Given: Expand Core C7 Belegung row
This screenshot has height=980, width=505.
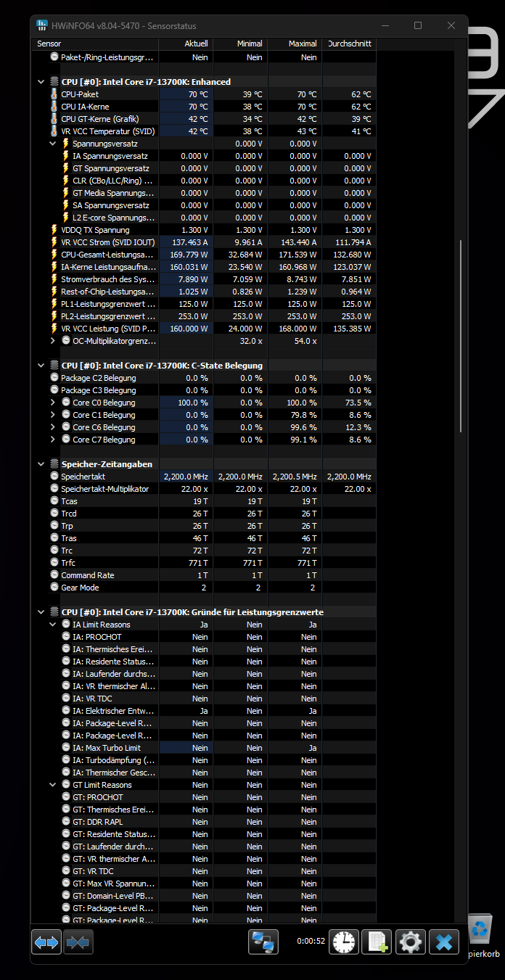Looking at the screenshot, I should [53, 440].
